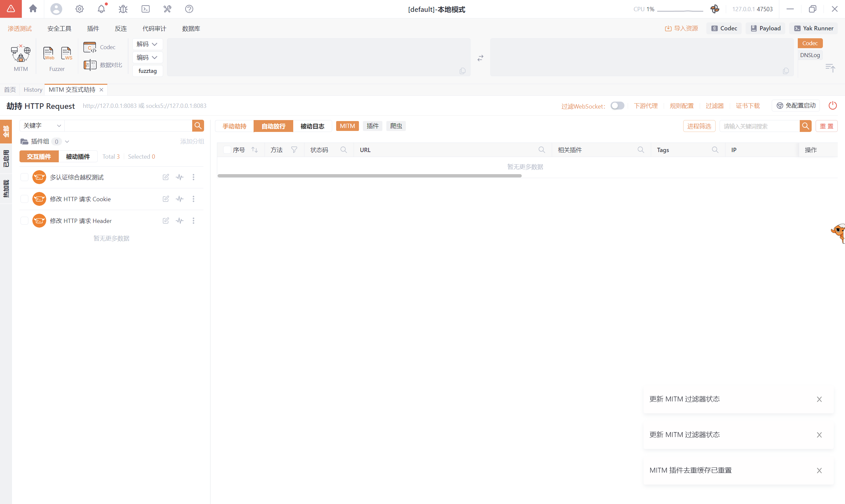Check the 修改 HTTP 请求 Header checkbox
The height and width of the screenshot is (504, 845).
pyautogui.click(x=24, y=221)
